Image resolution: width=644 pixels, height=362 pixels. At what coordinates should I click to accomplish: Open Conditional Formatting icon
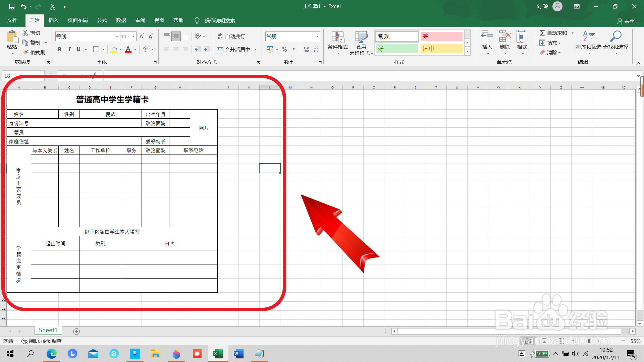pyautogui.click(x=338, y=38)
